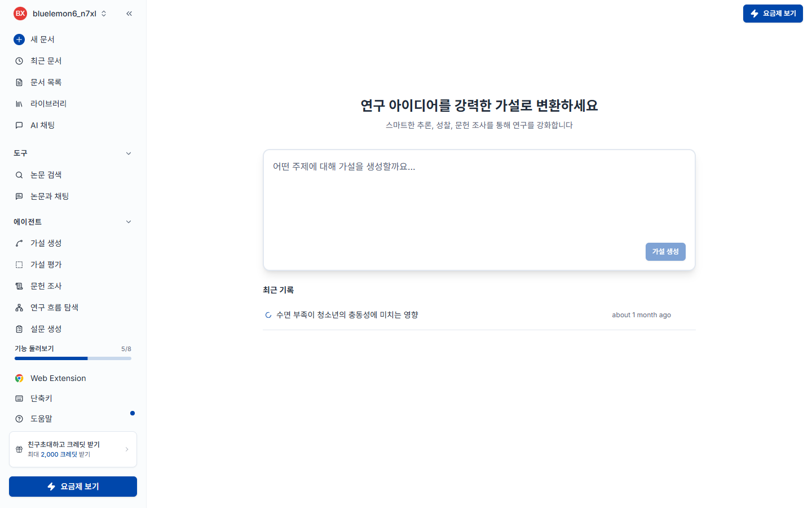
Task: Collapse the 에이전트 section chevron
Action: click(x=129, y=222)
